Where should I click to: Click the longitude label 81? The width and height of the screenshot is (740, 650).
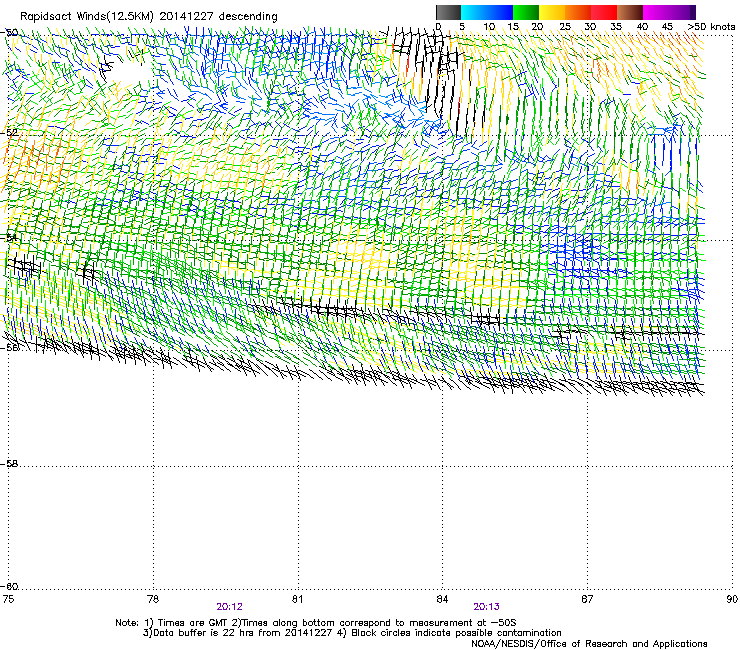tap(297, 599)
